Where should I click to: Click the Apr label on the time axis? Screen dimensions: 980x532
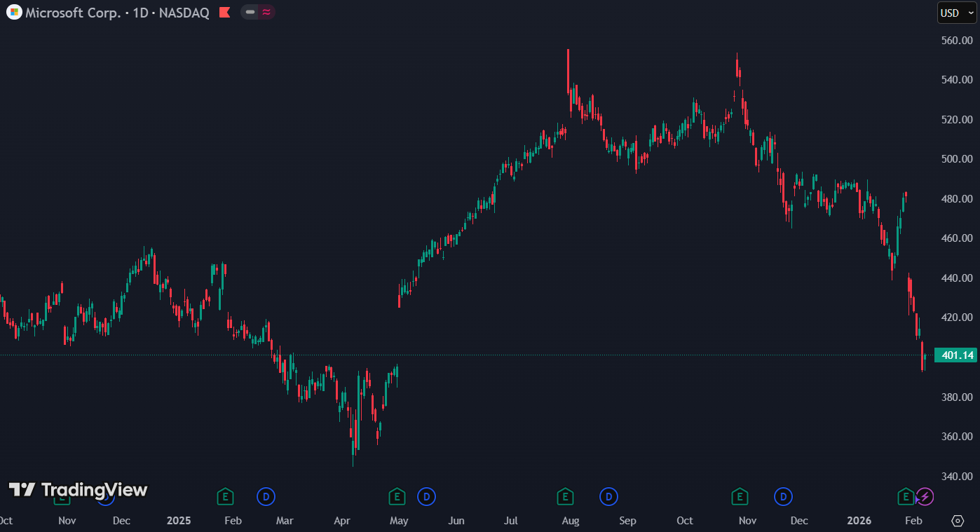tap(342, 521)
